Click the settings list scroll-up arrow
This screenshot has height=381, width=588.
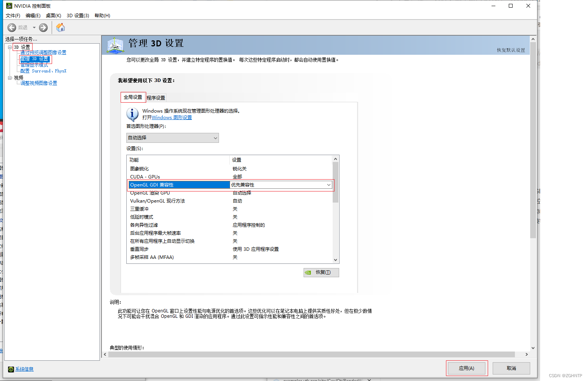tap(336, 159)
